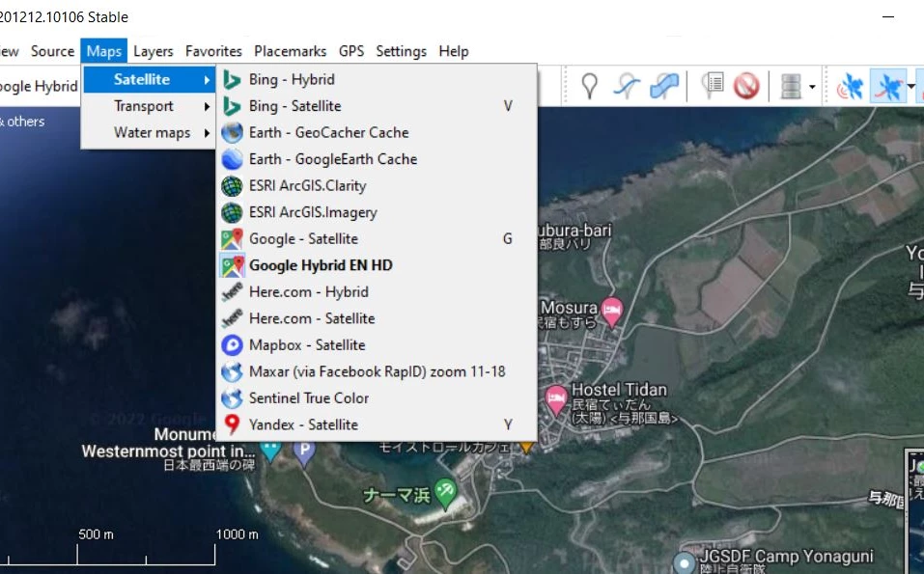Select ESRI ArcGIS.Clarity map source
Image resolution: width=924 pixels, height=574 pixels.
click(x=307, y=185)
